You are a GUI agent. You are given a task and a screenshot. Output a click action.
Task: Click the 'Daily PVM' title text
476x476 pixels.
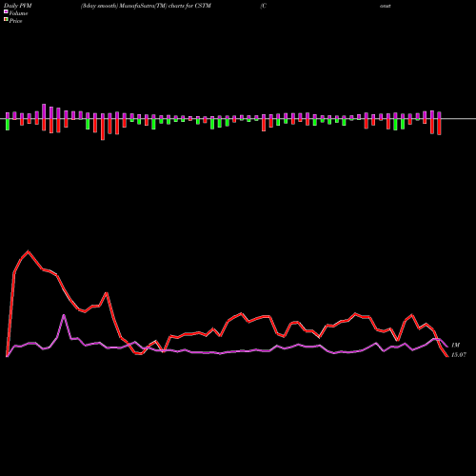coord(18,6)
